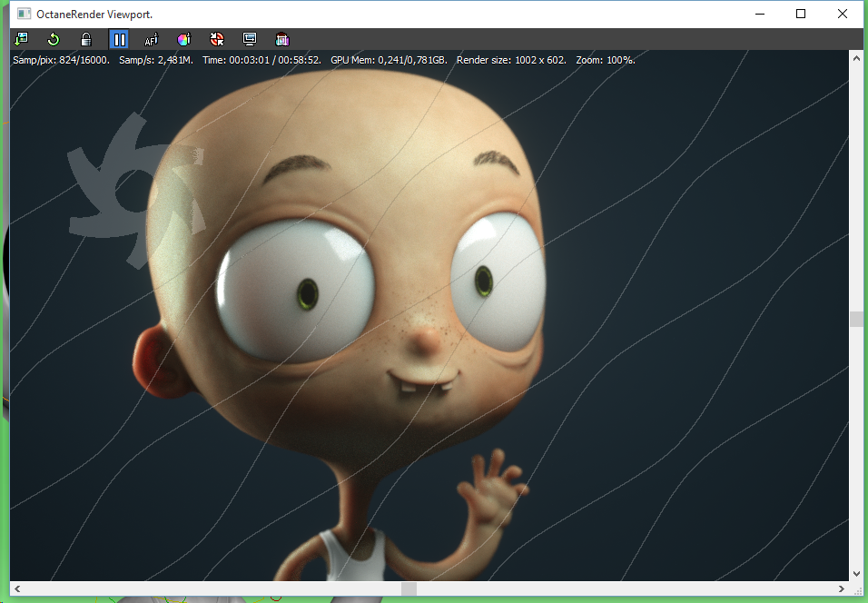Activate the AF autofocus picker
This screenshot has width=868, height=603.
(x=151, y=39)
